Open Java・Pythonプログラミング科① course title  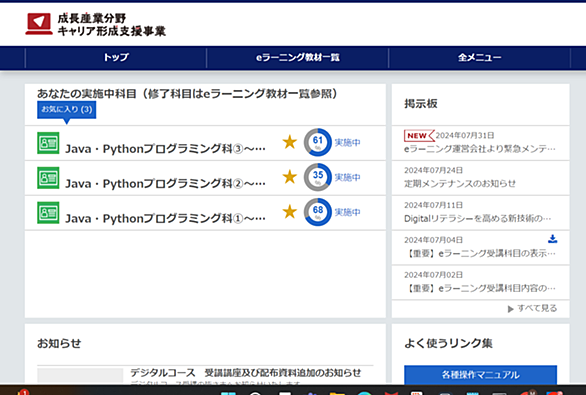click(166, 218)
